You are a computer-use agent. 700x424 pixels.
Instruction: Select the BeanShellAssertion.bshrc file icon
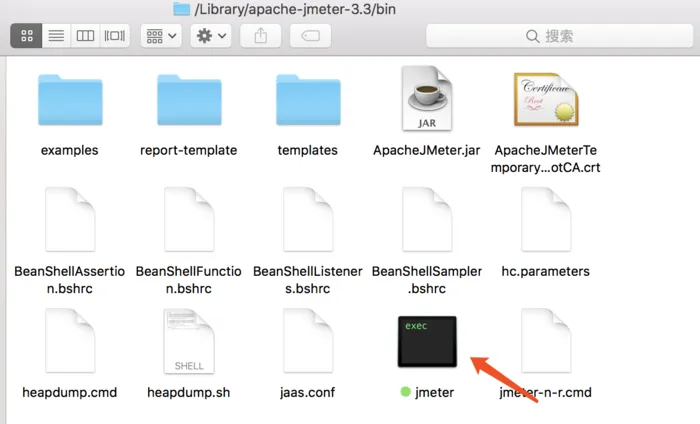[x=70, y=219]
